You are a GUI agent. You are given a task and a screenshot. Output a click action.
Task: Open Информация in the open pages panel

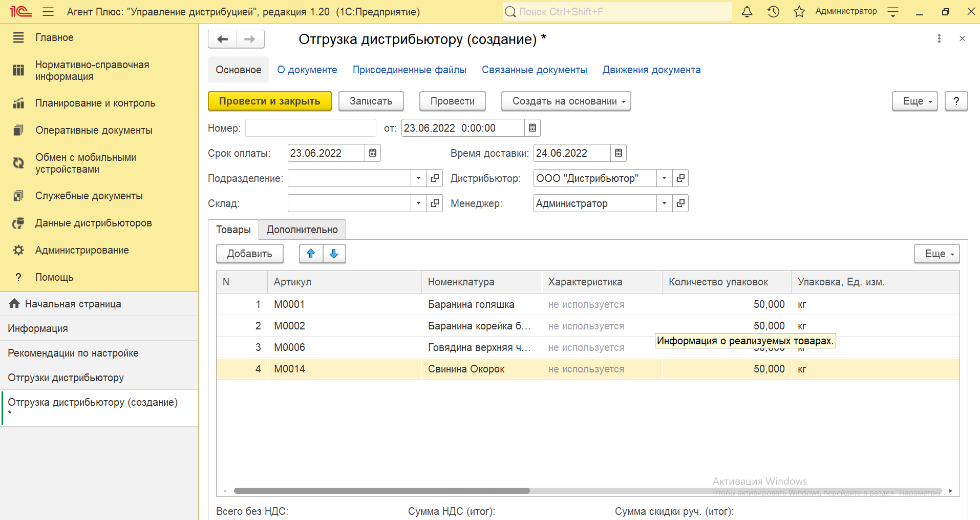coord(99,328)
